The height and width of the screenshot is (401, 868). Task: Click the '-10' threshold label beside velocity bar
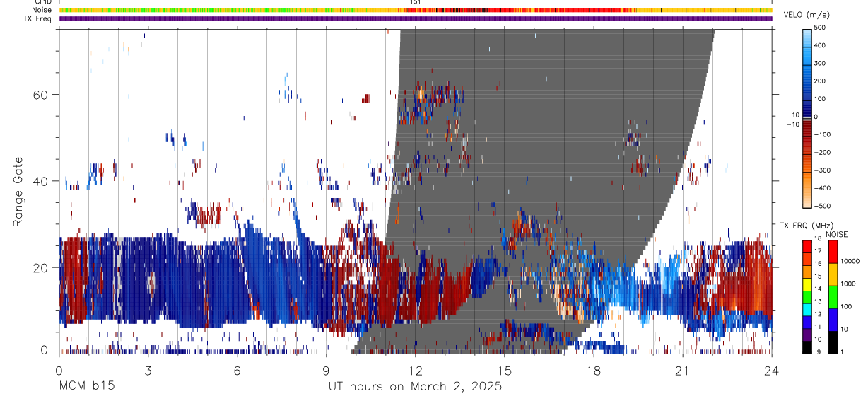tap(792, 124)
